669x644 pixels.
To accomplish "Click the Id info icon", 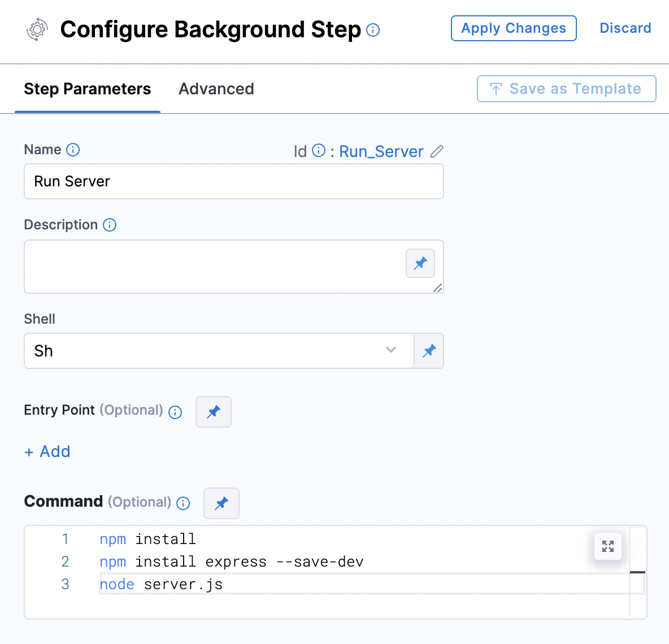I will (319, 151).
